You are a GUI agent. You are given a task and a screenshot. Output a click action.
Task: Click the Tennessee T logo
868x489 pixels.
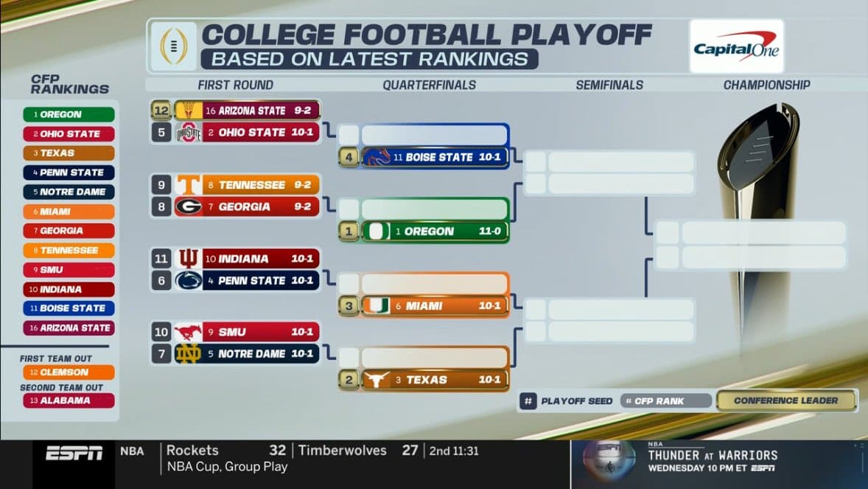(189, 185)
